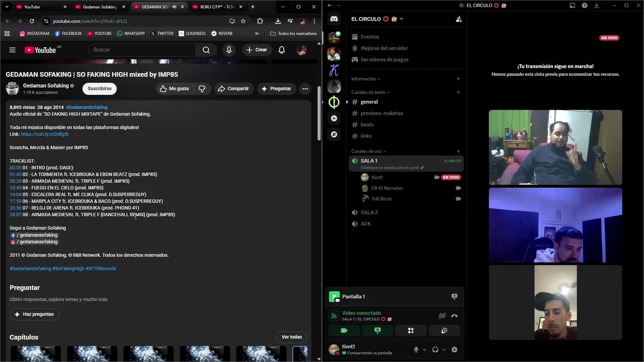
Task: Click YouTube page vertical scrollbar
Action: point(319,113)
